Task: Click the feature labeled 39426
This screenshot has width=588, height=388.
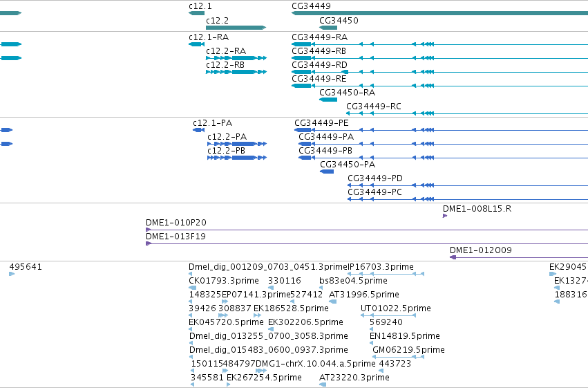Action: (191, 315)
